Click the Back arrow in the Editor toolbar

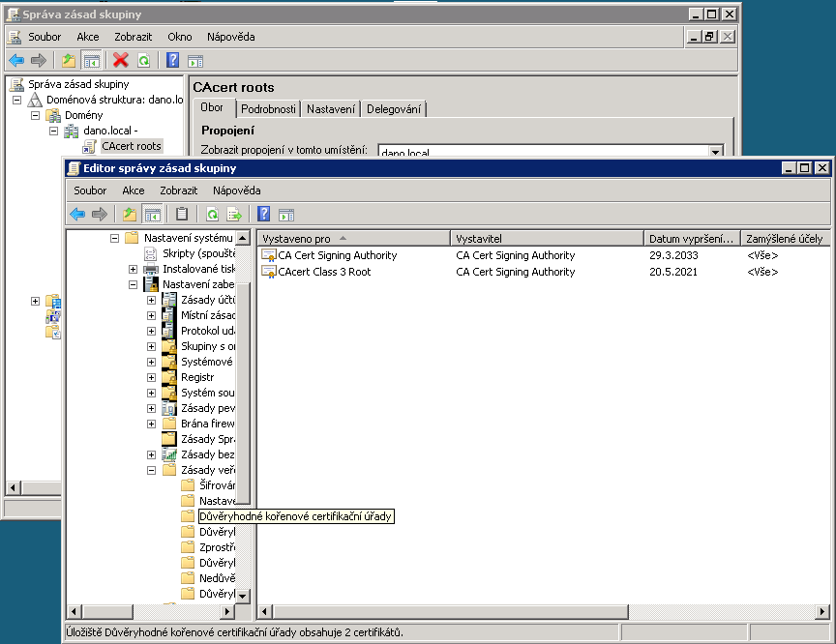[x=77, y=214]
